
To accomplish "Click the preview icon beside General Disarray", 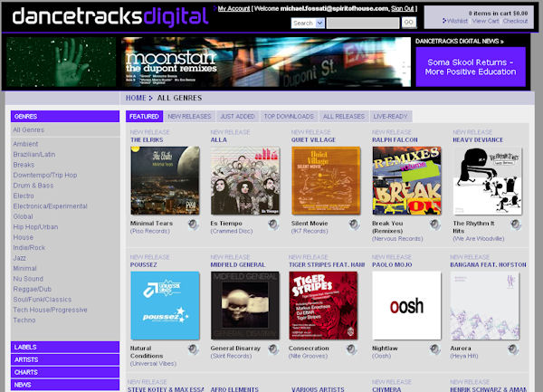I will pos(274,349).
